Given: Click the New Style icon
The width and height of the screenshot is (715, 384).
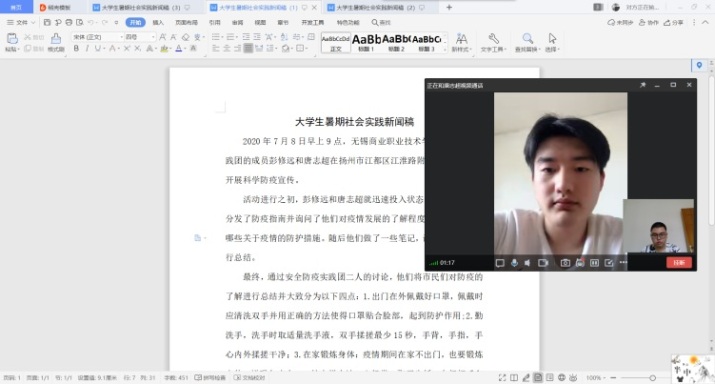Looking at the screenshot, I should 461,38.
